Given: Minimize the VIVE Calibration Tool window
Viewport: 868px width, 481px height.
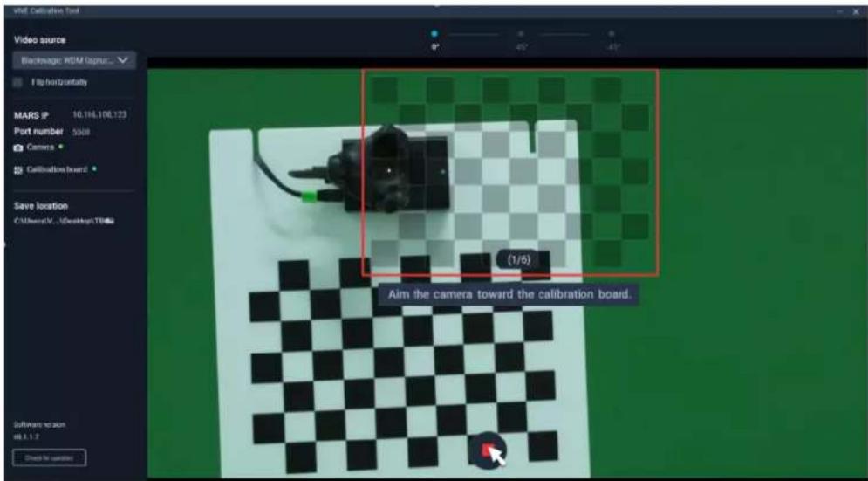Looking at the screenshot, I should point(840,11).
